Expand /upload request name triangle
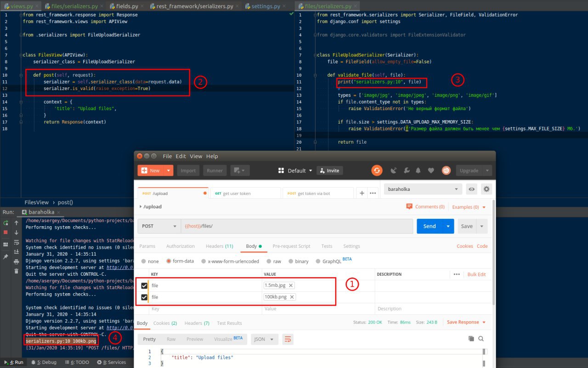Image resolution: width=588 pixels, height=368 pixels. [141, 206]
